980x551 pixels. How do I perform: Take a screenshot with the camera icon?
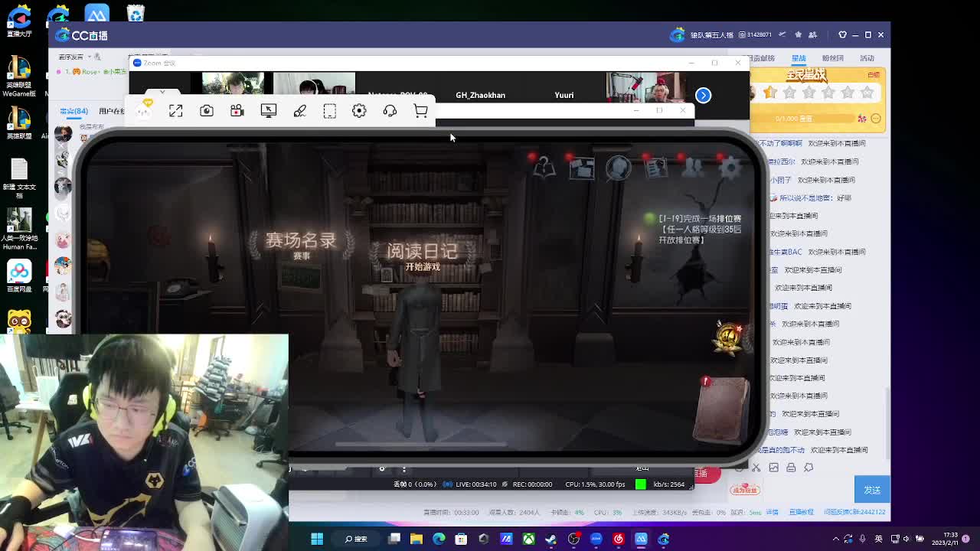tap(206, 111)
